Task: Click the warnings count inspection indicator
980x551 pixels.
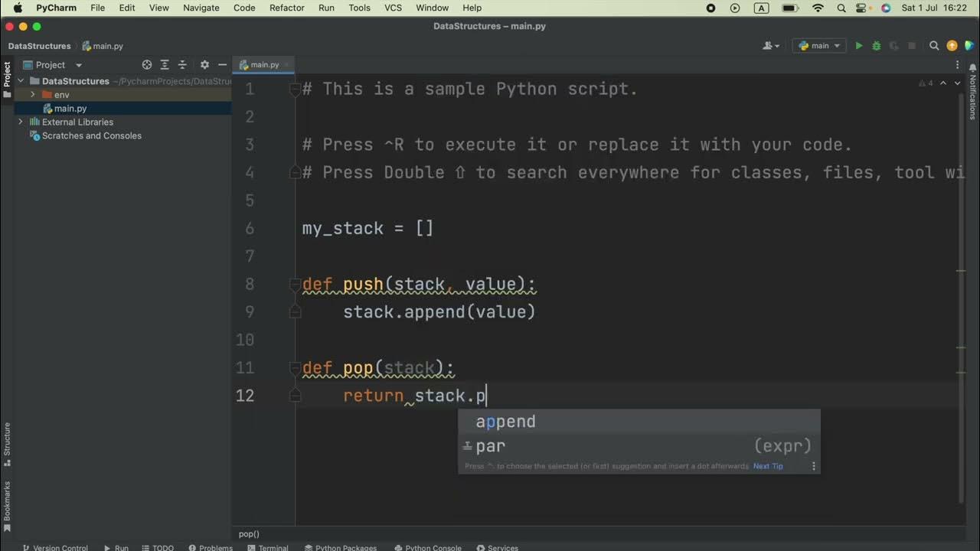Action: (x=926, y=83)
